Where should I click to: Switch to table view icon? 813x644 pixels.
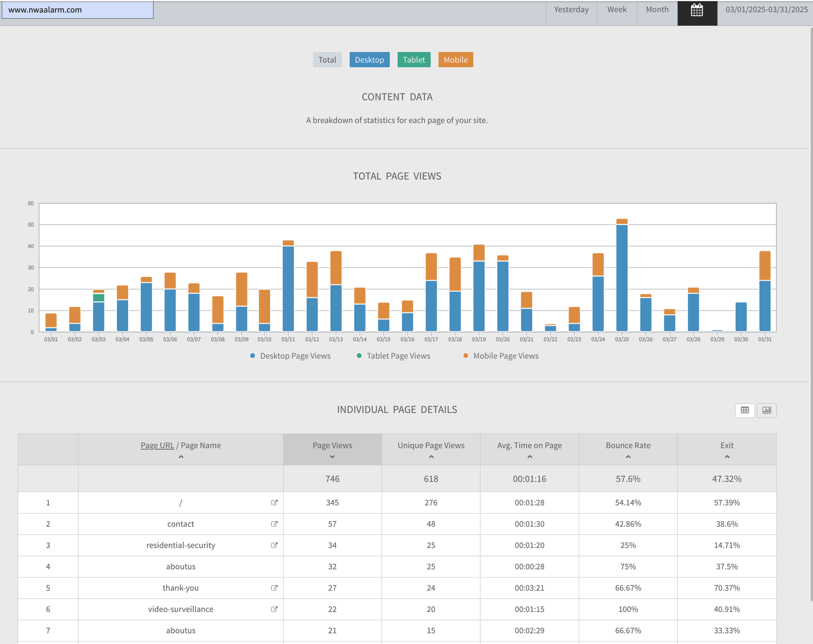(x=744, y=410)
